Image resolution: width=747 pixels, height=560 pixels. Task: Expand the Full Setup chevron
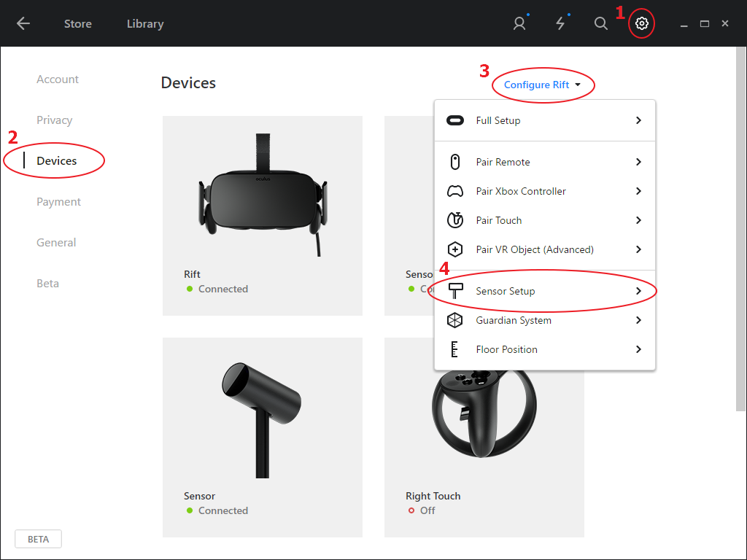(x=638, y=120)
